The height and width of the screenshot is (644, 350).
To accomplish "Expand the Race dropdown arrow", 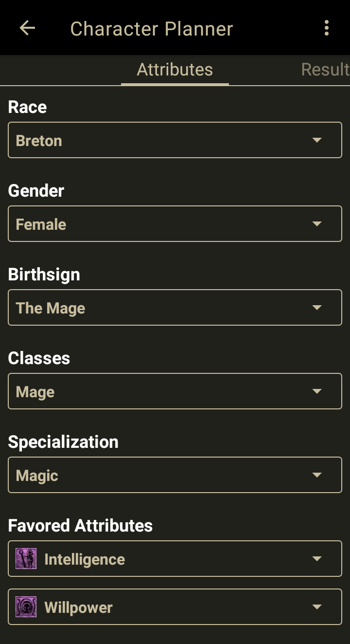I will [x=317, y=140].
